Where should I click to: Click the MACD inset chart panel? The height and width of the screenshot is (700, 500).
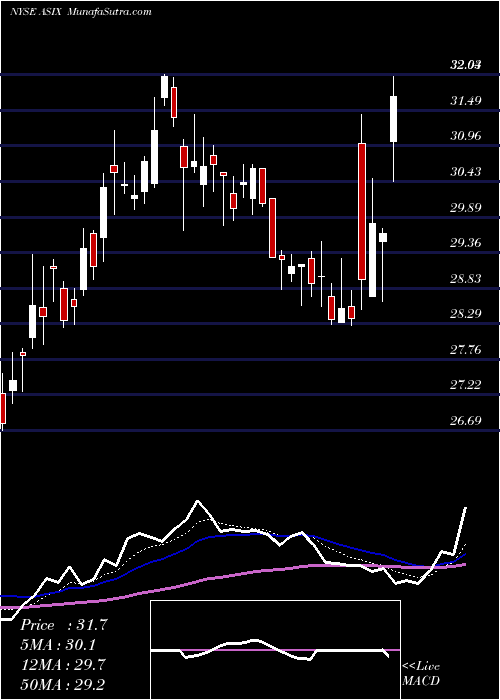[x=275, y=650]
